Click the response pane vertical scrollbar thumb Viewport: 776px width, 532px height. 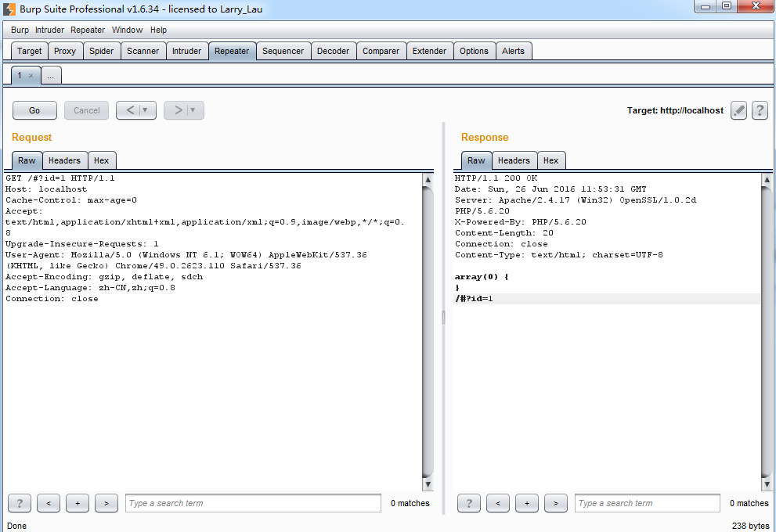tap(767, 332)
